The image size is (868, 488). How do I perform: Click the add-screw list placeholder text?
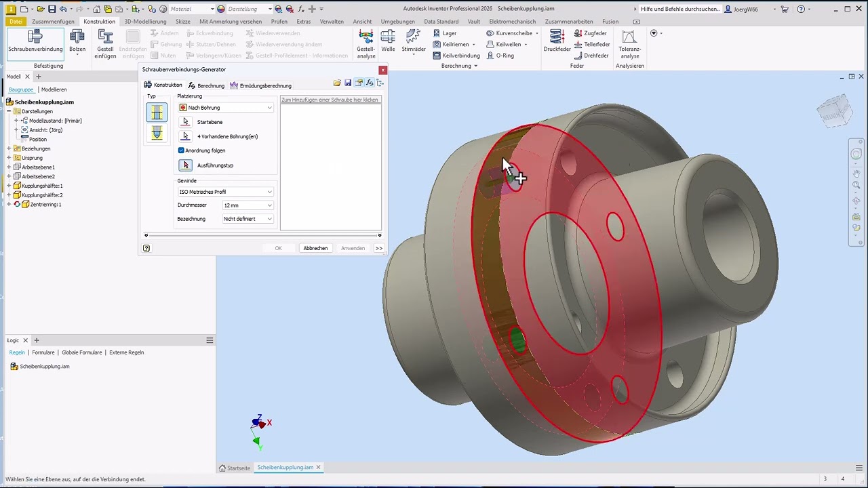pos(330,100)
